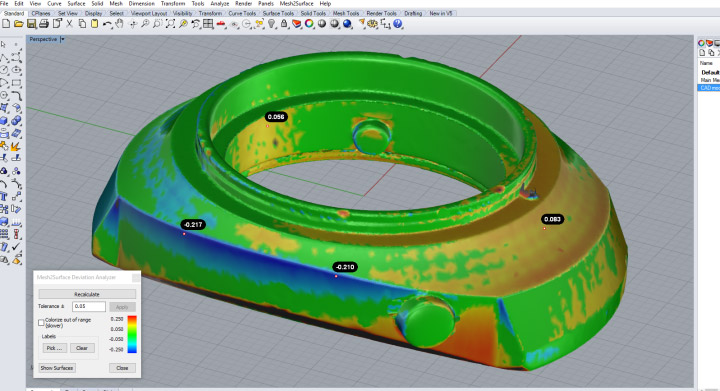Screen dimensions: 720x391
Task: Click the -0.210 deviation label
Action: pyautogui.click(x=345, y=267)
